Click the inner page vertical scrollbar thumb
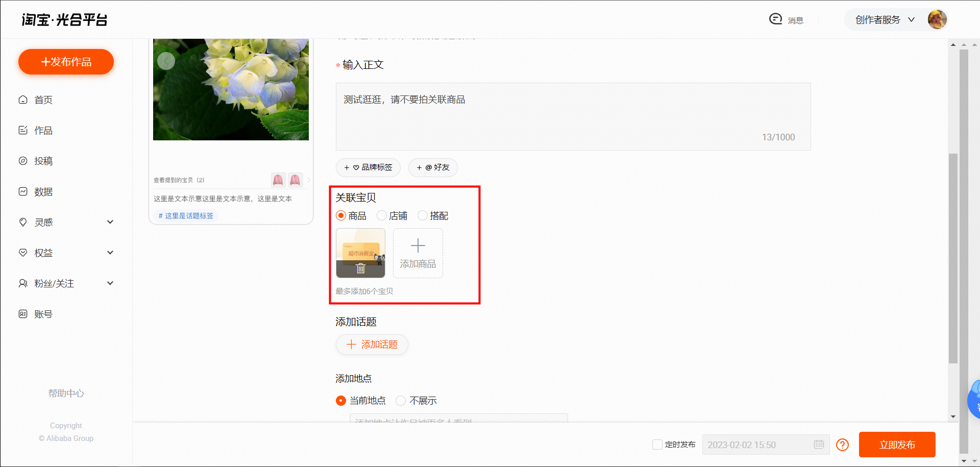This screenshot has height=467, width=980. coord(953,258)
